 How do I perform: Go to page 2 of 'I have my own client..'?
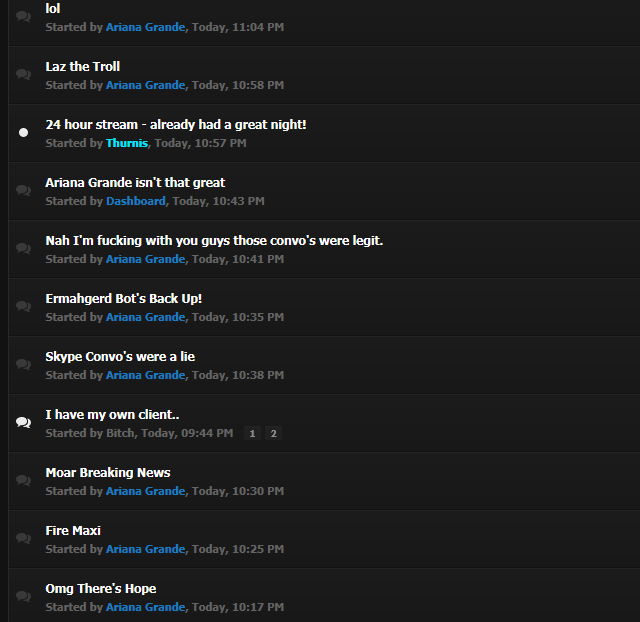273,433
